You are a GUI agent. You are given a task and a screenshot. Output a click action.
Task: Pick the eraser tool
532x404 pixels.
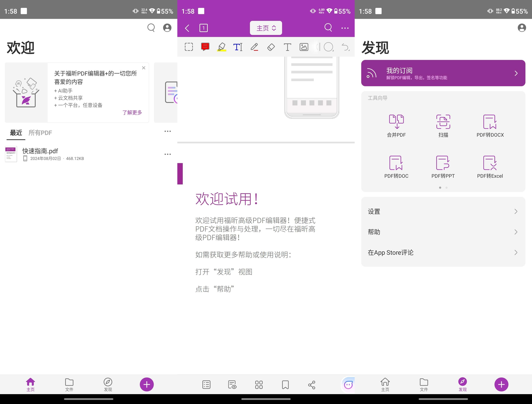(271, 47)
